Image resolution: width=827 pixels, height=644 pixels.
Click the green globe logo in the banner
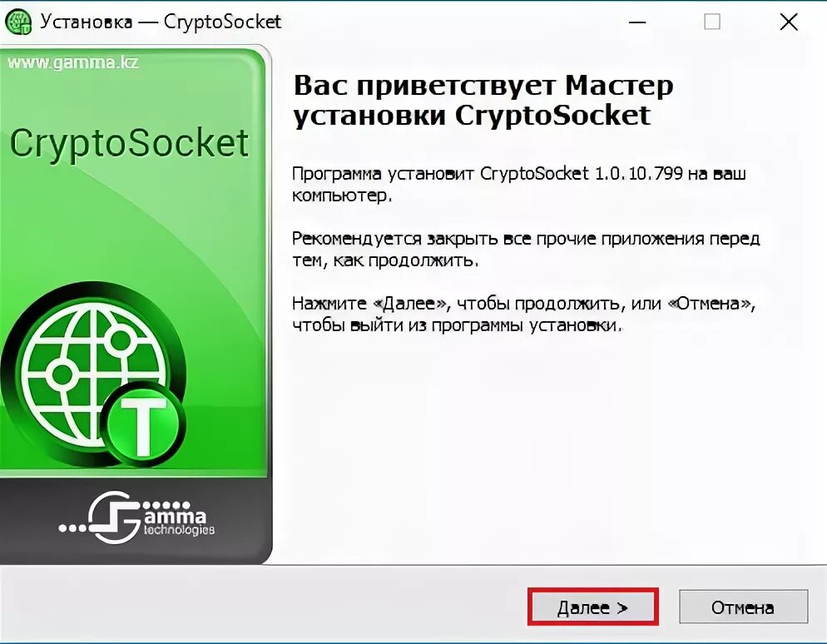click(93, 374)
